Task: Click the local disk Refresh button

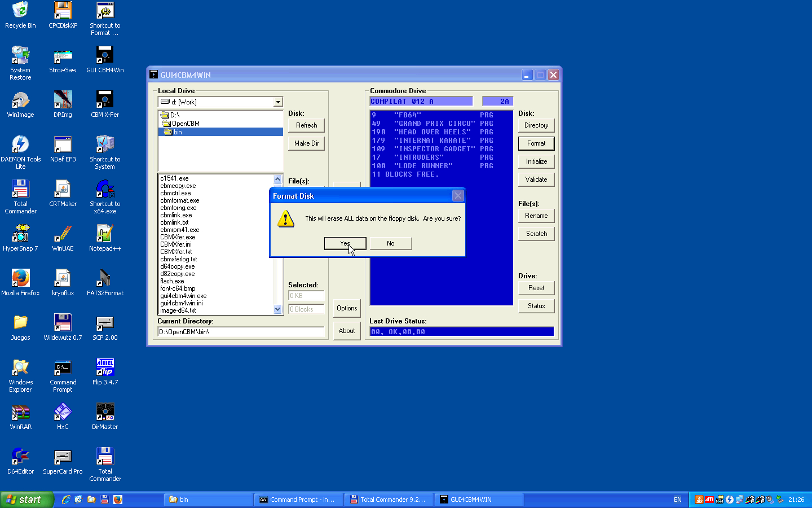Action: click(x=307, y=125)
